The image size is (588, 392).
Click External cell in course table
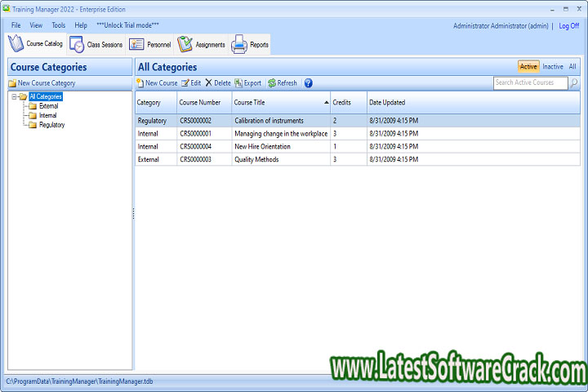point(149,159)
